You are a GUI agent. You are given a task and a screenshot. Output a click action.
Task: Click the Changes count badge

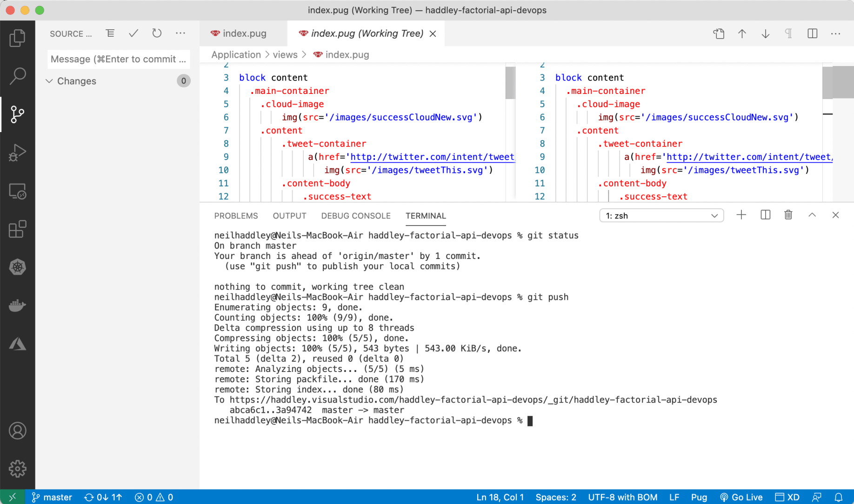pos(183,81)
